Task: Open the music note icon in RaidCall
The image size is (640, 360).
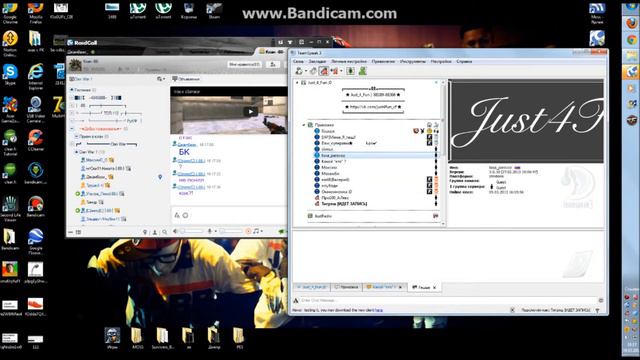Action: [256, 231]
